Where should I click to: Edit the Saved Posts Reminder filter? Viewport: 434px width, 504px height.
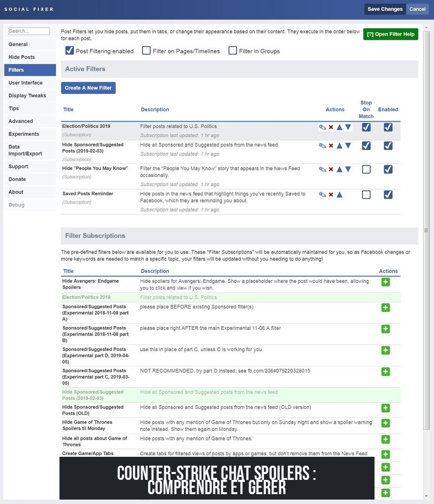322,195
